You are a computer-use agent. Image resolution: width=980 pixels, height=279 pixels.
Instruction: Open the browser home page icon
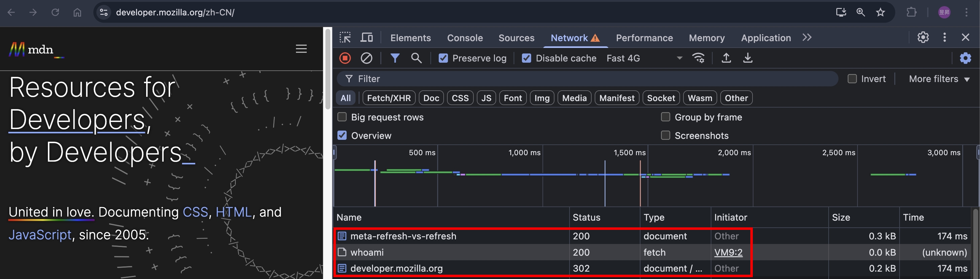tap(77, 13)
